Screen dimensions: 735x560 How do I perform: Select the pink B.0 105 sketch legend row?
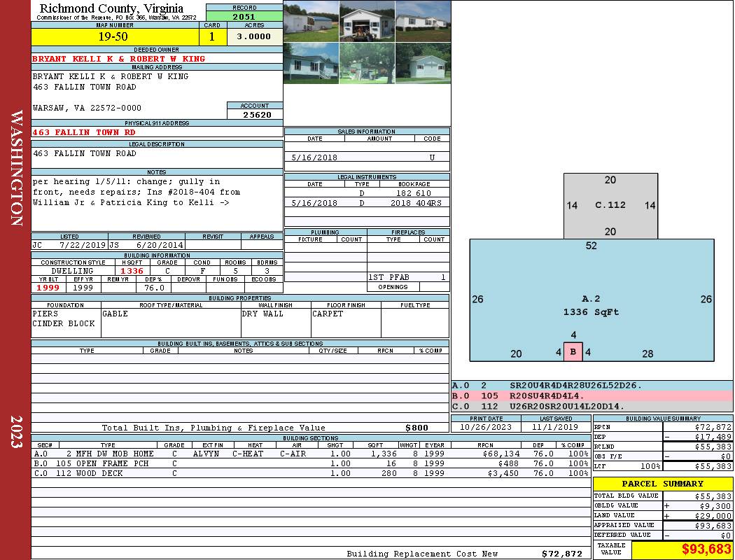591,396
